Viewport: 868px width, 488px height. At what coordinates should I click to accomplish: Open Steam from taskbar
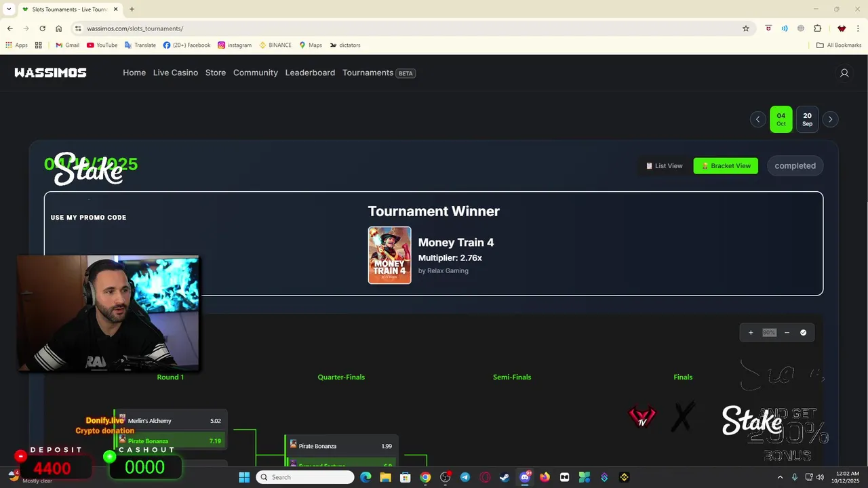(x=505, y=477)
